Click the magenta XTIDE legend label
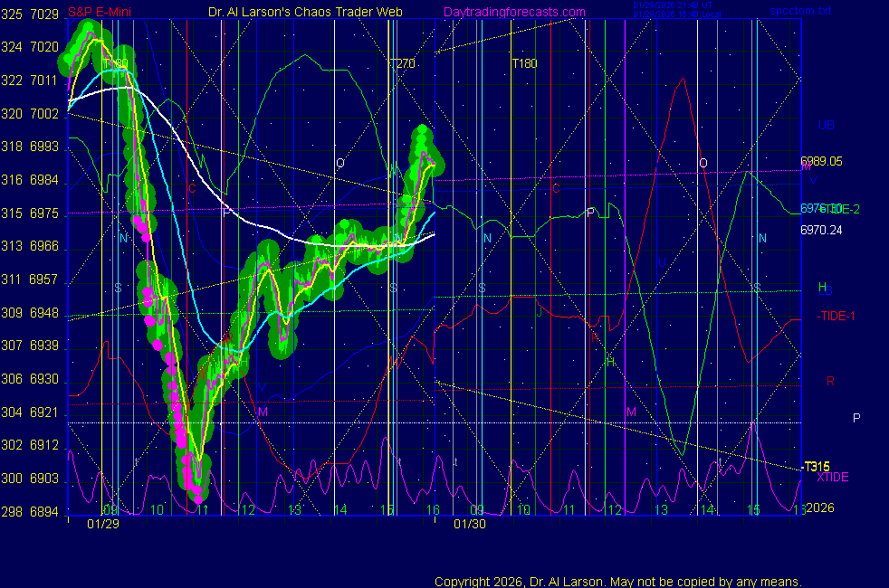This screenshot has width=889, height=588. pyautogui.click(x=833, y=477)
